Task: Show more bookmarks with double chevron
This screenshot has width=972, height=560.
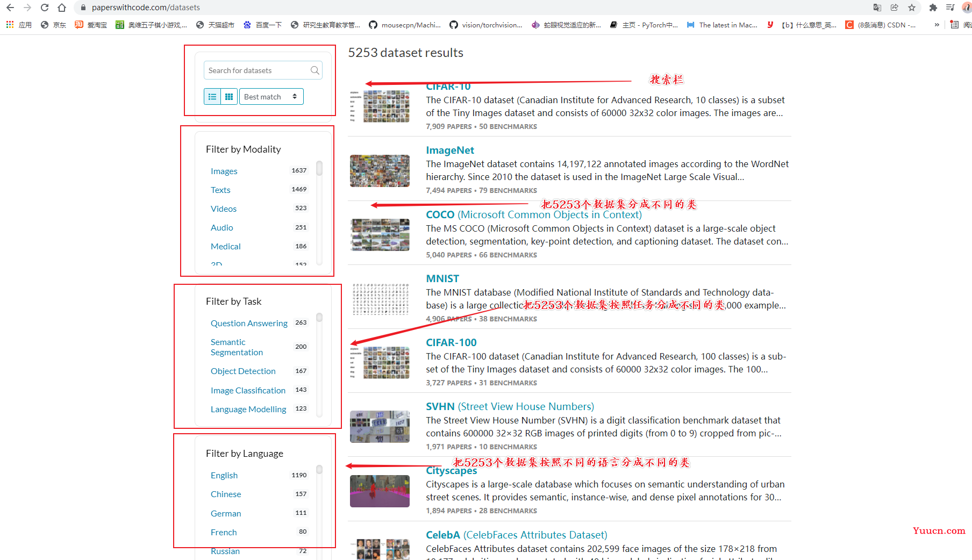Action: click(x=937, y=25)
